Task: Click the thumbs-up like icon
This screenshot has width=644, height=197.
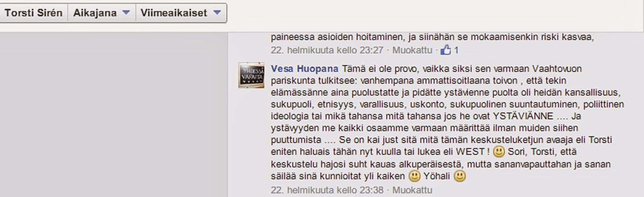Action: click(x=446, y=50)
